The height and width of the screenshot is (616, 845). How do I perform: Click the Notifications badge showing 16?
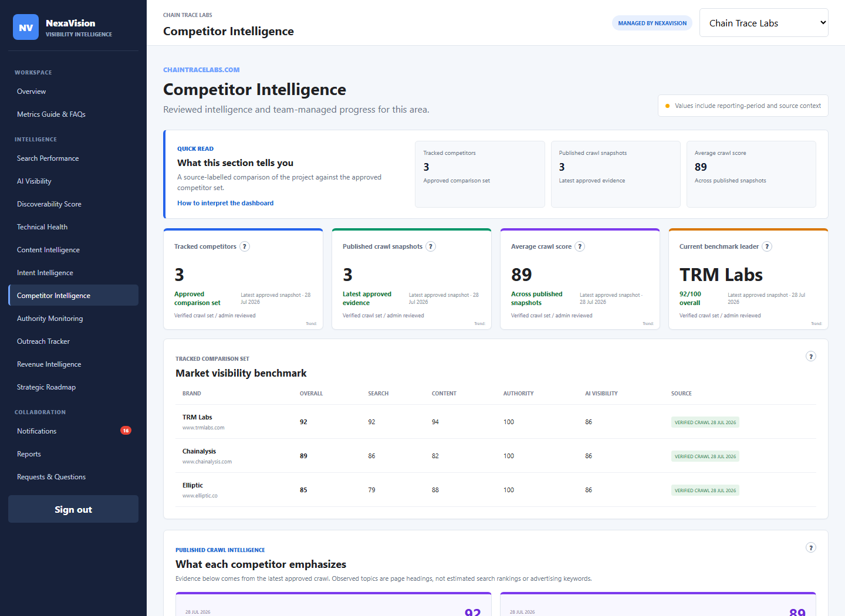126,431
